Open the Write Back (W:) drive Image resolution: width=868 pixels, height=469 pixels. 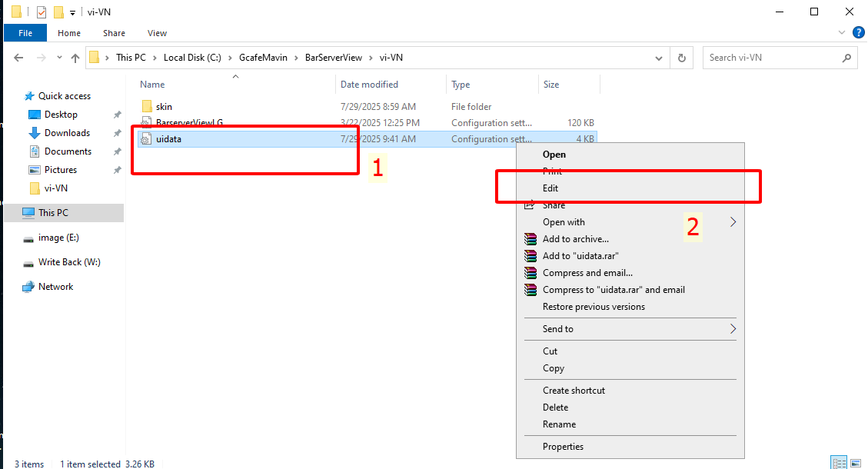pos(69,262)
